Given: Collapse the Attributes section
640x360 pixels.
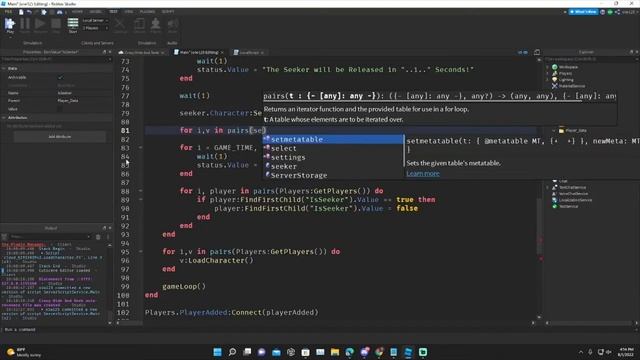Looking at the screenshot, I should tap(4, 118).
